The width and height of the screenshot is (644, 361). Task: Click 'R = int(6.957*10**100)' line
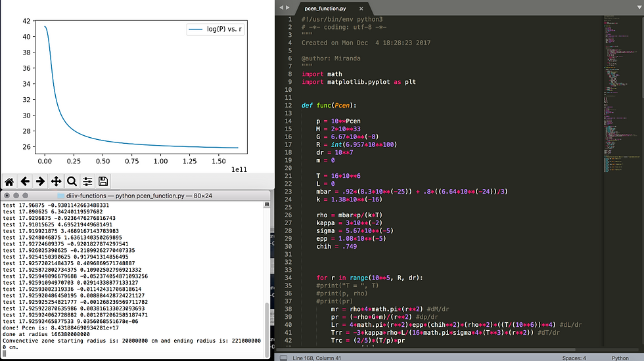pyautogui.click(x=356, y=144)
